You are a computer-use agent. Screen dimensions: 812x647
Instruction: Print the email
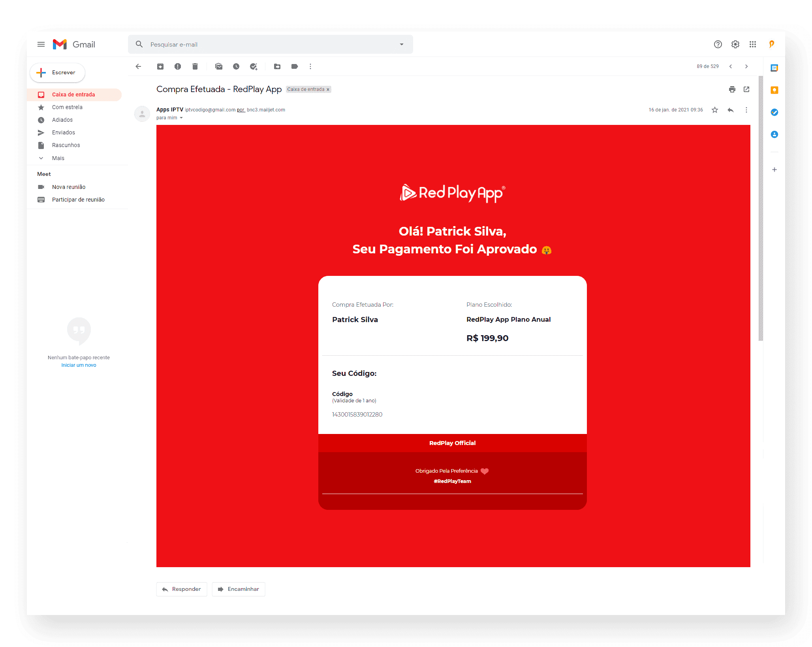tap(732, 89)
